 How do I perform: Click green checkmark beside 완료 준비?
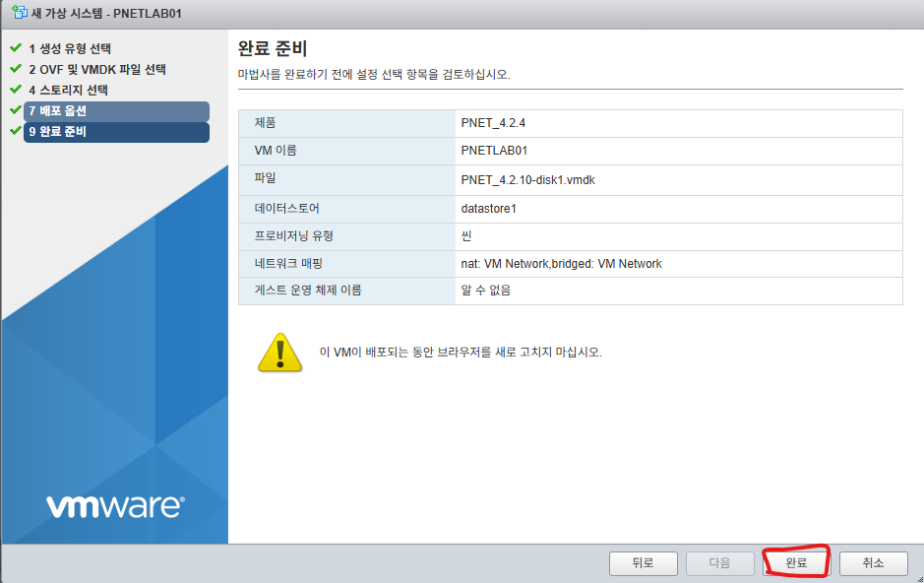(16, 130)
